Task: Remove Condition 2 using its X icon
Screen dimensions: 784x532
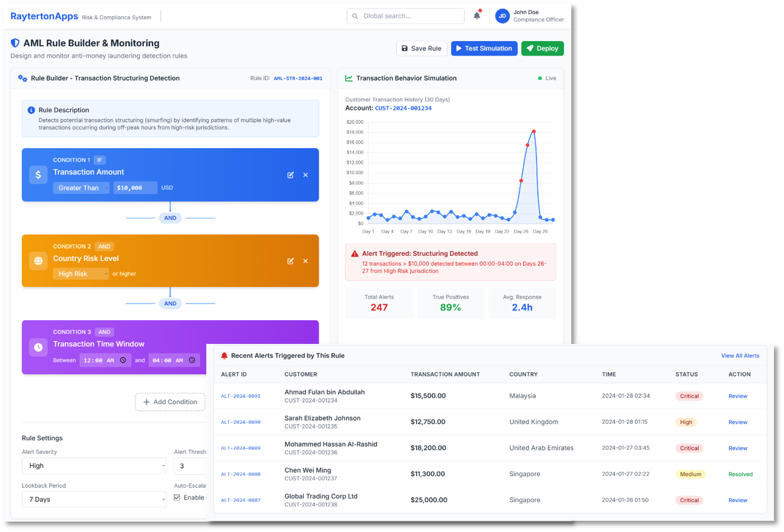Action: [305, 261]
